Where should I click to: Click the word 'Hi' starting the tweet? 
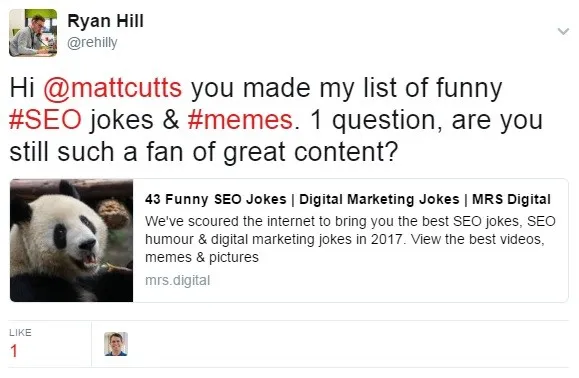coord(22,88)
